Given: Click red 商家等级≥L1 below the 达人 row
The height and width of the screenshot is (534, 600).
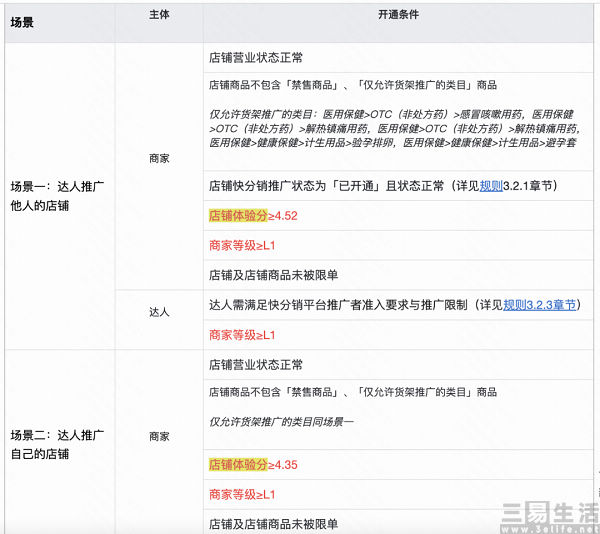Looking at the screenshot, I should tap(240, 334).
